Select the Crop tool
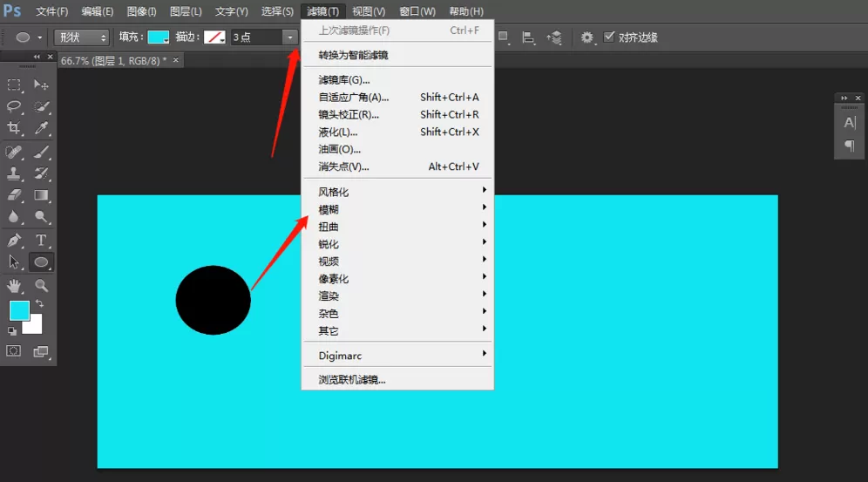Viewport: 868px width, 482px height. coord(14,128)
